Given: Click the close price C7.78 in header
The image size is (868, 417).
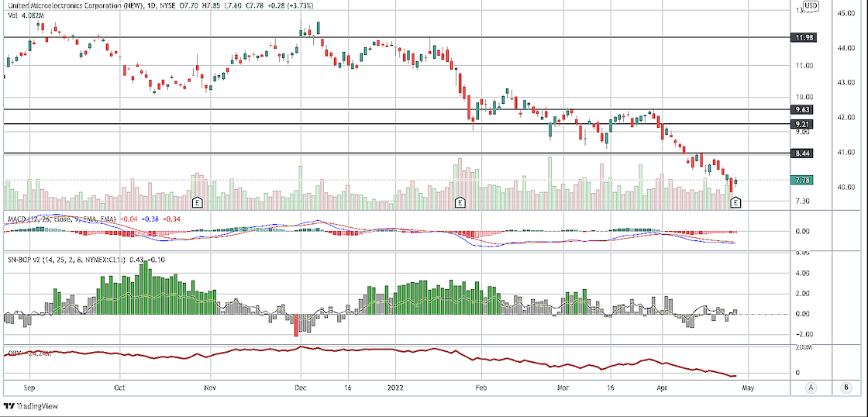Looking at the screenshot, I should pyautogui.click(x=257, y=5).
